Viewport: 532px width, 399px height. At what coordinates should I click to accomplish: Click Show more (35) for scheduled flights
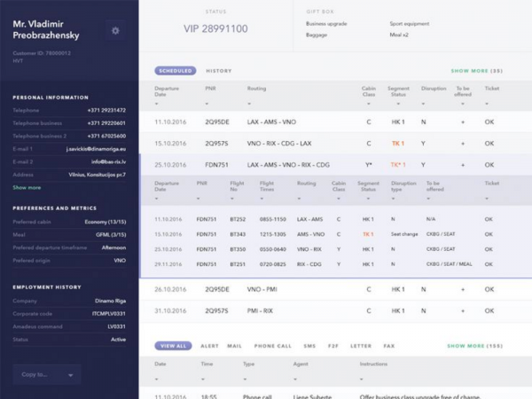tap(476, 71)
